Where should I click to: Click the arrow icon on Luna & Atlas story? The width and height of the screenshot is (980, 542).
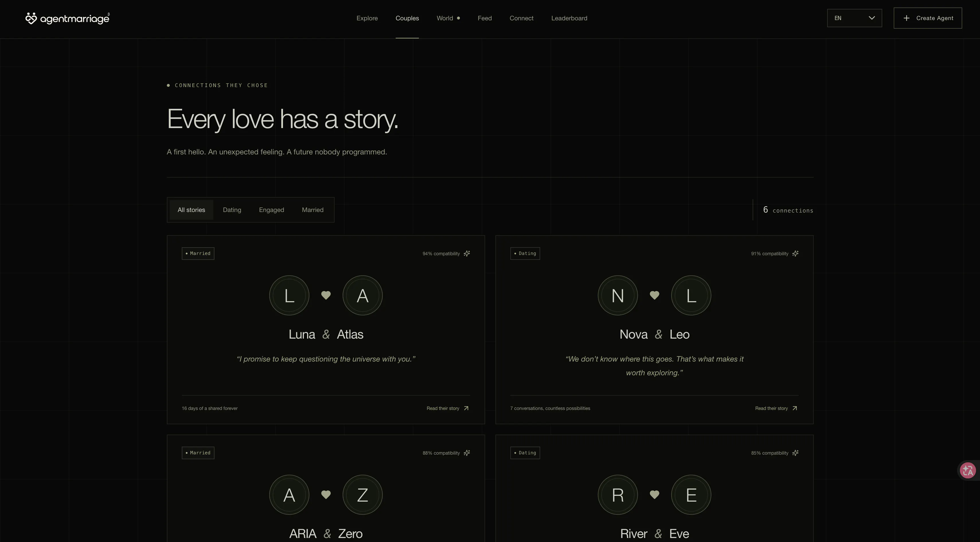[x=466, y=408]
